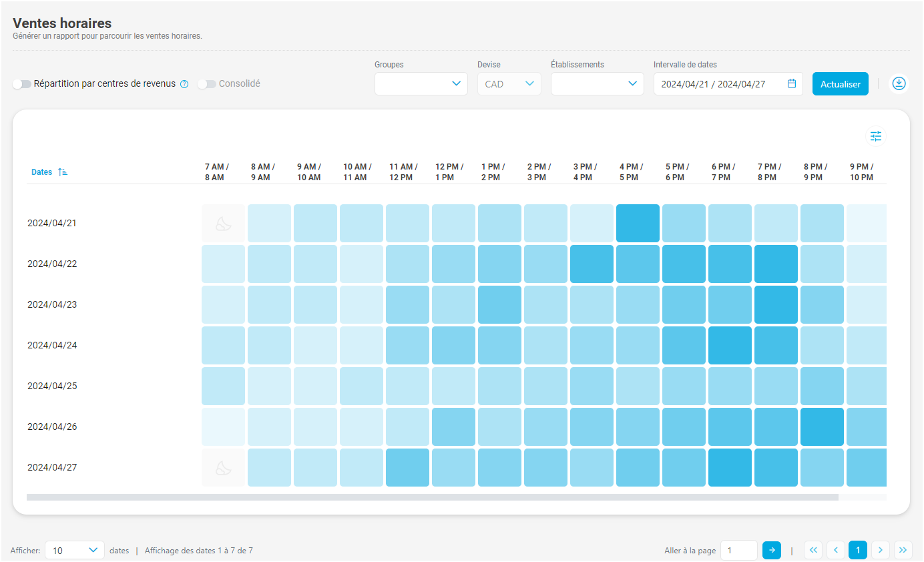Image resolution: width=924 pixels, height=562 pixels.
Task: Click the 2024/04/23 date row label
Action: (x=52, y=304)
